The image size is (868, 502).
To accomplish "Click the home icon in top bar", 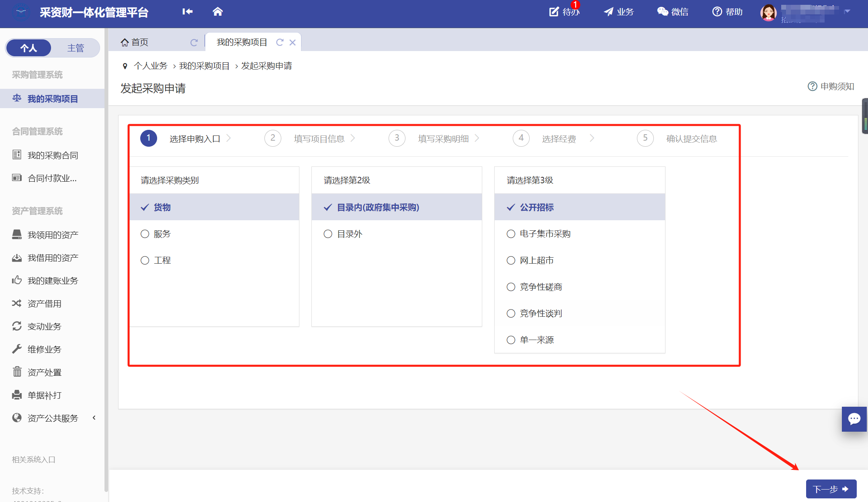I will pyautogui.click(x=217, y=12).
